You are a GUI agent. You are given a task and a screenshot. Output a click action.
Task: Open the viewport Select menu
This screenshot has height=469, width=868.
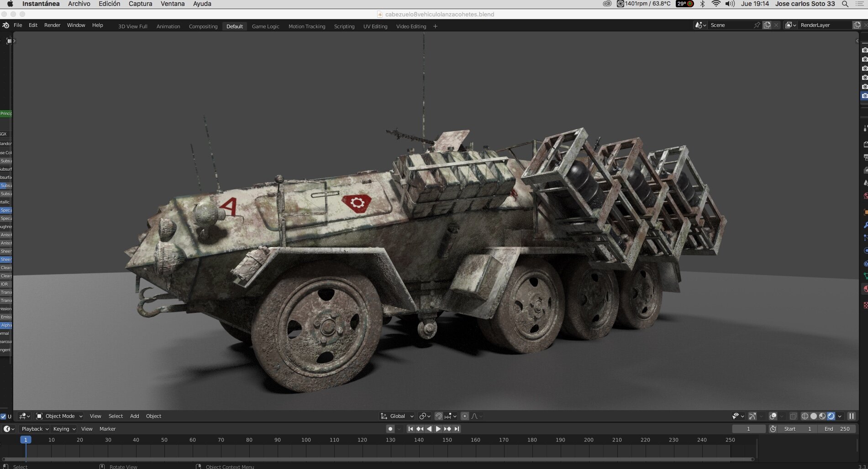(116, 416)
